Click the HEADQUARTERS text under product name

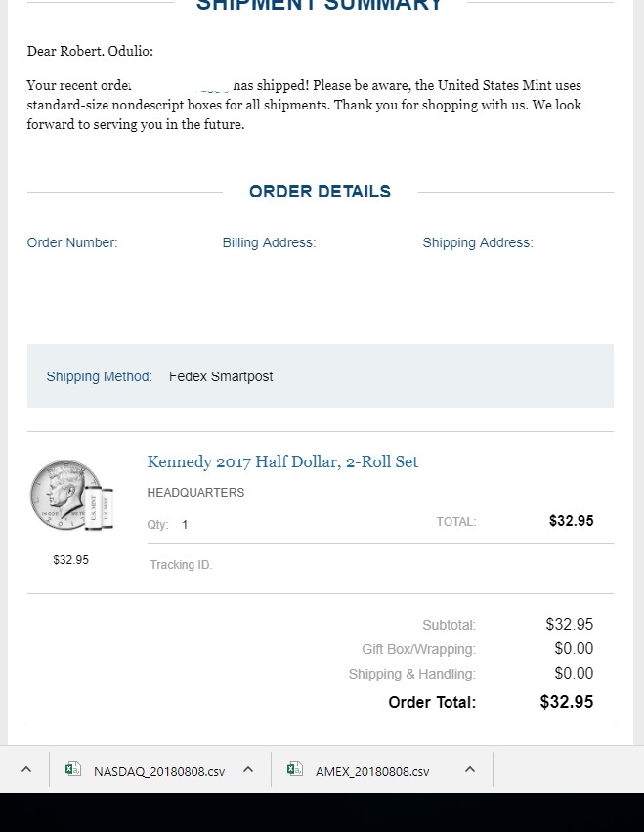[195, 493]
